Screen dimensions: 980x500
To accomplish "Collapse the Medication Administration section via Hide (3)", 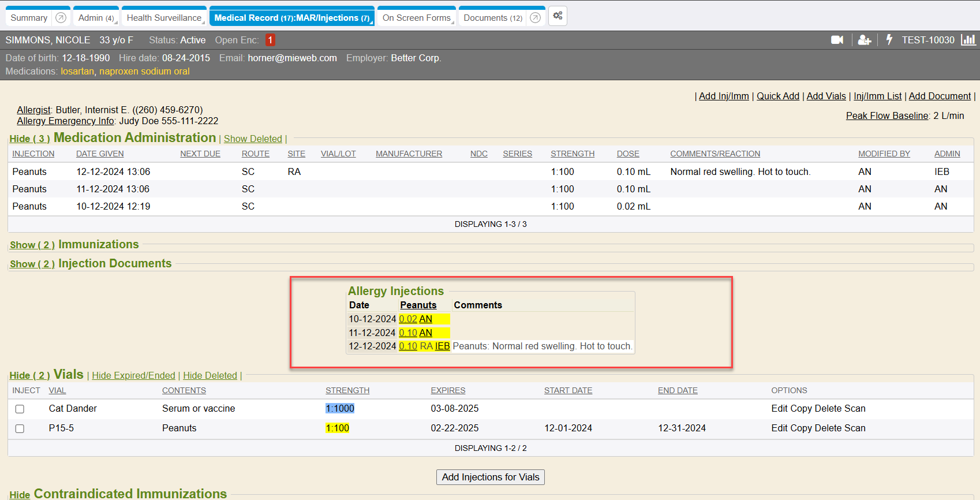I will [29, 139].
